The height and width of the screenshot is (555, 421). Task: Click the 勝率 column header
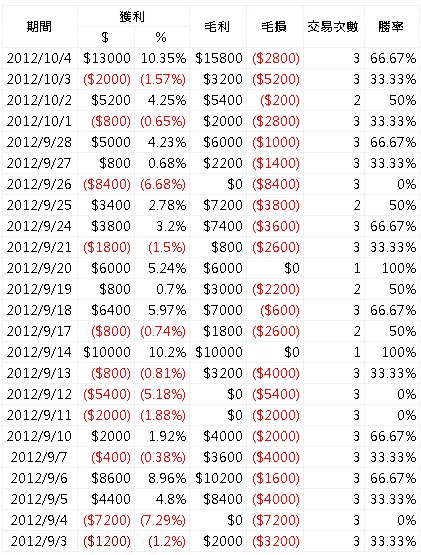pos(391,27)
